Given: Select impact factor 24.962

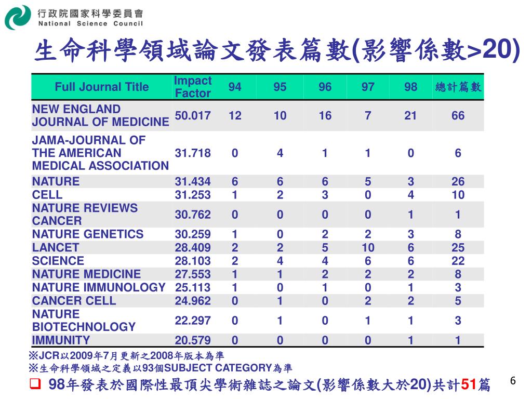Looking at the screenshot, I should point(193,301).
